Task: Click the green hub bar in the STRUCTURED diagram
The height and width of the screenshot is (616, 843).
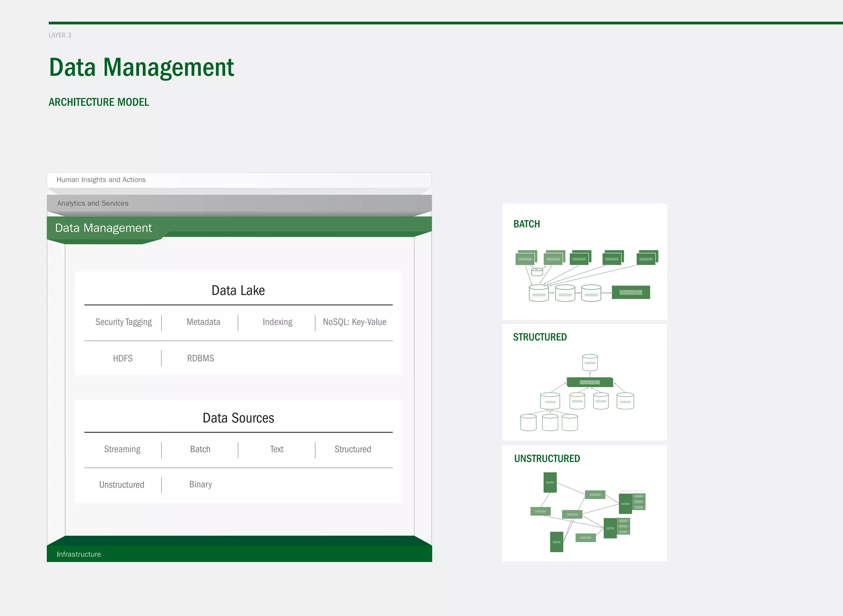Action: pyautogui.click(x=590, y=382)
